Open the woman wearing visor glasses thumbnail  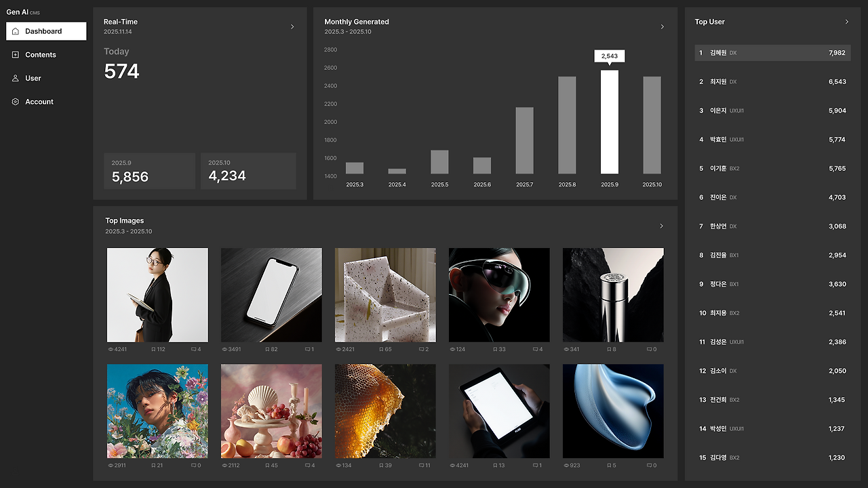499,295
